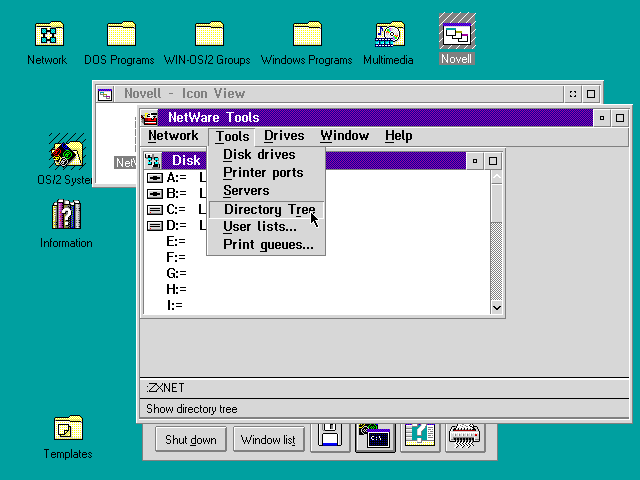Choose Print queues... from Tools menu
Image resolution: width=640 pixels, height=480 pixels.
coord(266,245)
